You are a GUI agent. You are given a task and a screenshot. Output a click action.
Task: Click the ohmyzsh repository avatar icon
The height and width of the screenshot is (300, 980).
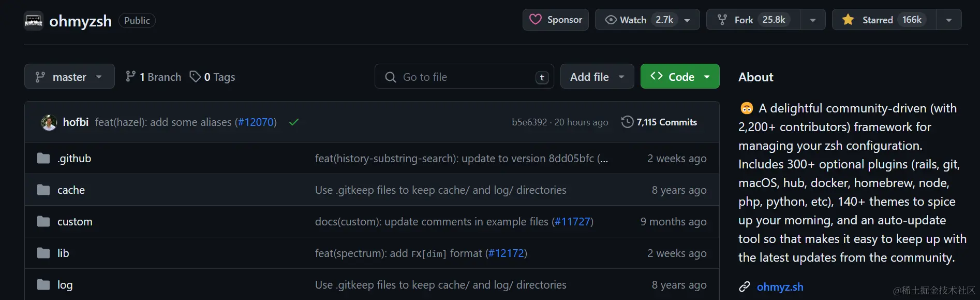pyautogui.click(x=34, y=21)
